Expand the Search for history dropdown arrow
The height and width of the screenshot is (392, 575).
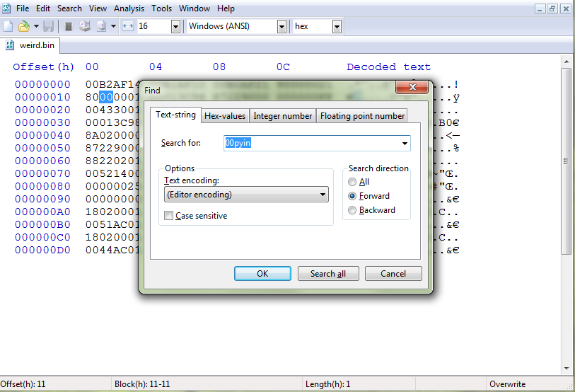[x=405, y=143]
